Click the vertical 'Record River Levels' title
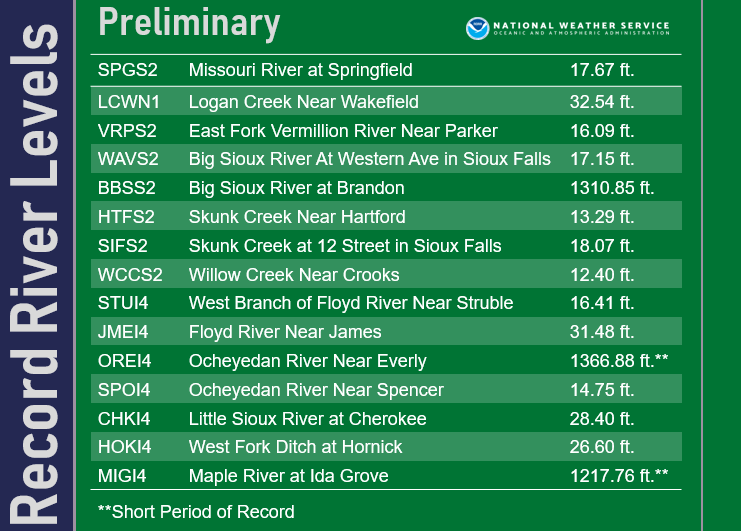This screenshot has width=741, height=531. 34,274
